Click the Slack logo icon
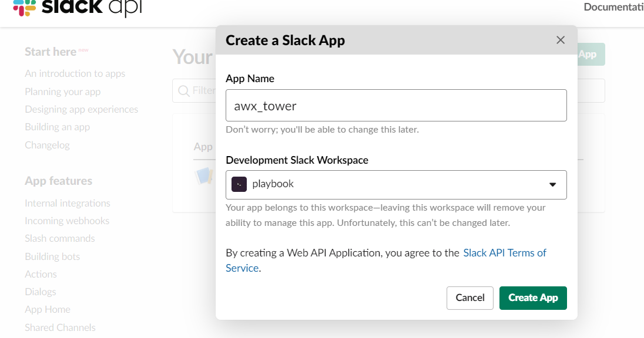Image resolution: width=644 pixels, height=338 pixels. pos(24,8)
